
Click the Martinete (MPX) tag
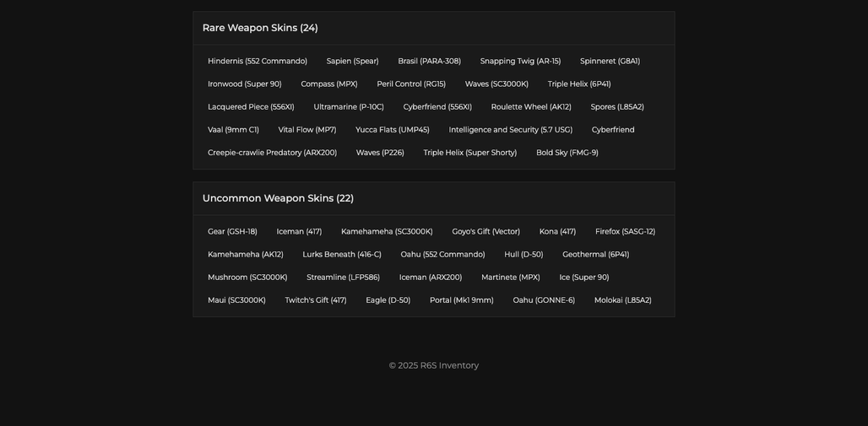511,278
